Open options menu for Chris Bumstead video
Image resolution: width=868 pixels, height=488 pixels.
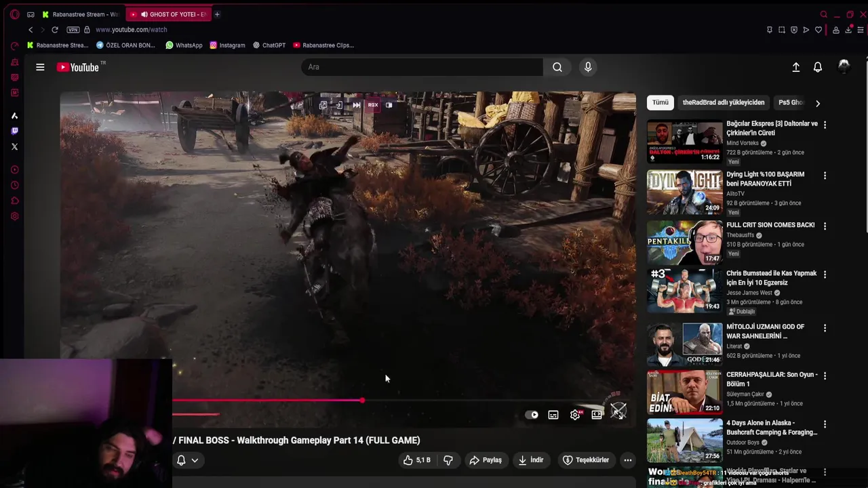coord(825,274)
